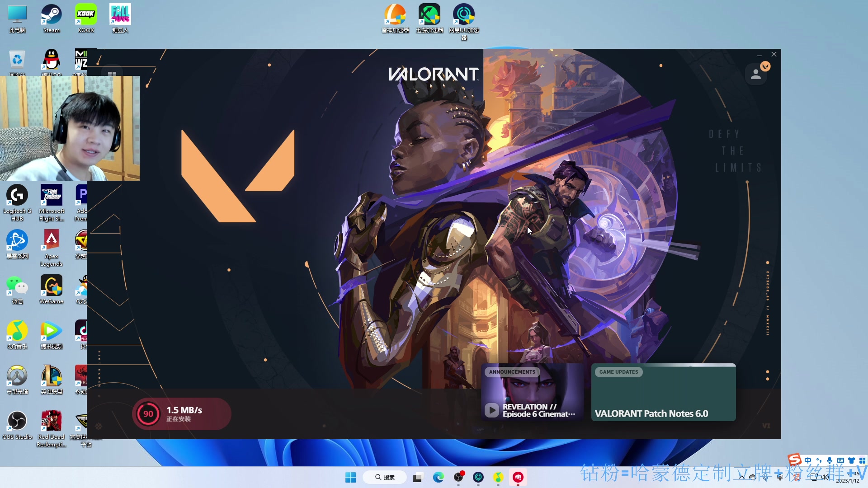
Task: Open the clock showing 2023/1/12
Action: (x=848, y=478)
